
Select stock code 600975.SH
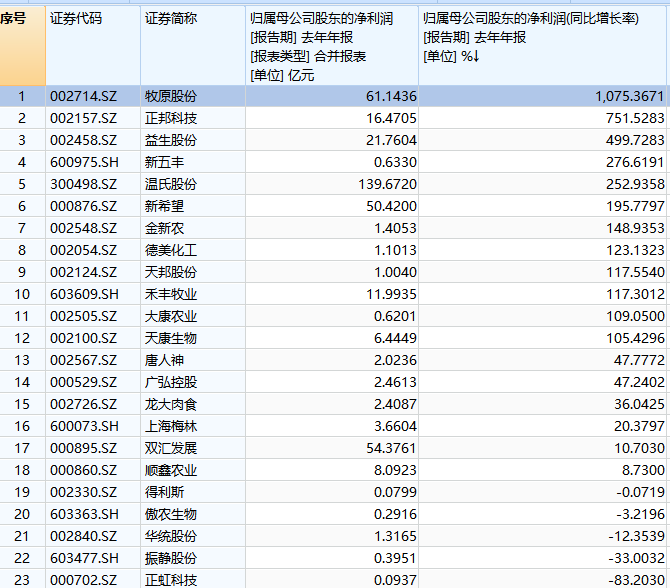coord(83,162)
